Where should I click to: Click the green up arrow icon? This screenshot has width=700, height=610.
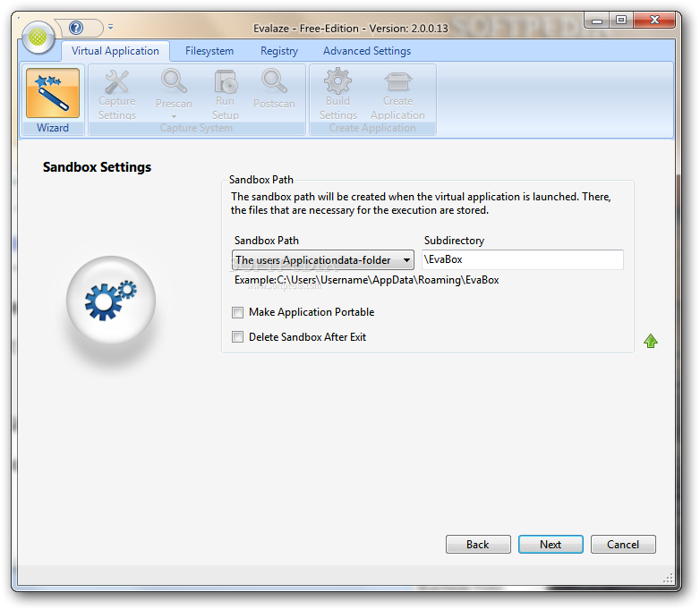click(651, 342)
